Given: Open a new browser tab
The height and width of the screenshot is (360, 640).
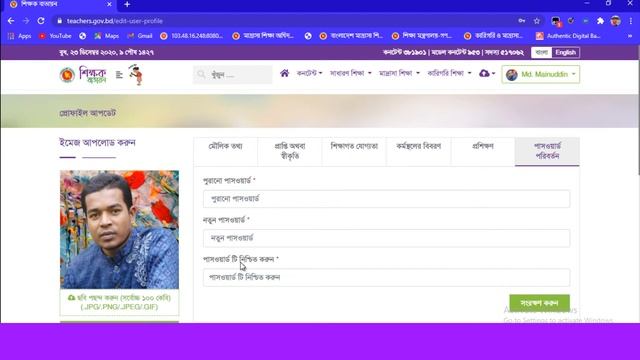Looking at the screenshot, I should 127,4.
